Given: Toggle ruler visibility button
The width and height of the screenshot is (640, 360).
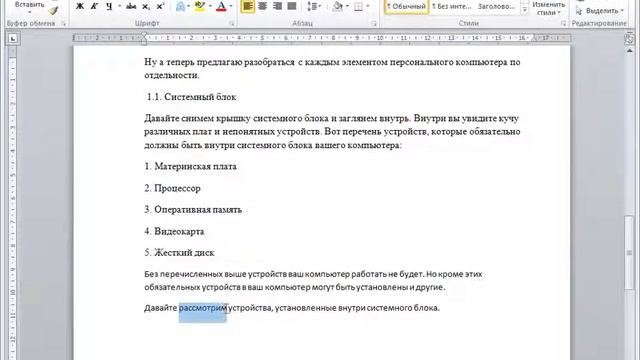Looking at the screenshot, I should tap(629, 39).
